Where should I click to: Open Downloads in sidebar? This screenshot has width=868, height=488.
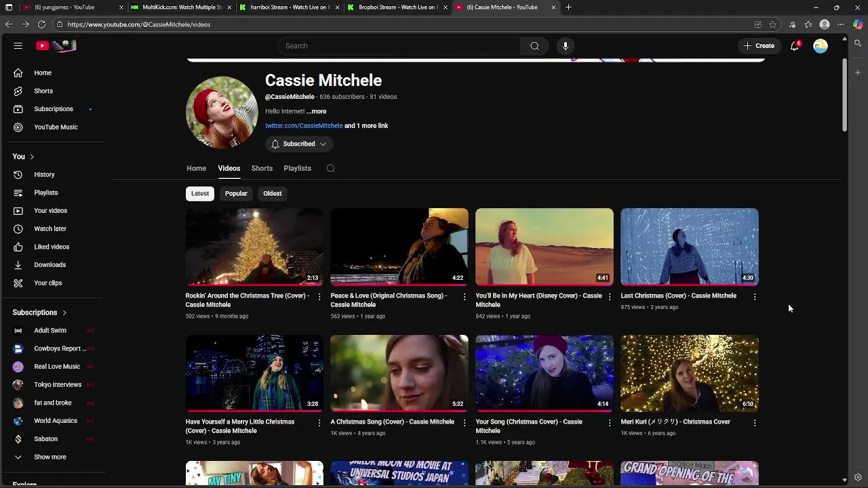[55, 265]
